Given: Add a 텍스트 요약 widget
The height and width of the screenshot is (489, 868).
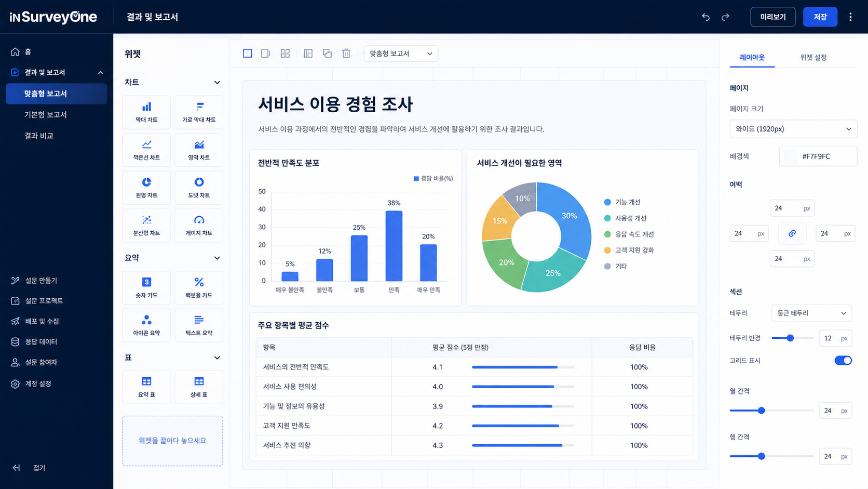Looking at the screenshot, I should click(199, 325).
